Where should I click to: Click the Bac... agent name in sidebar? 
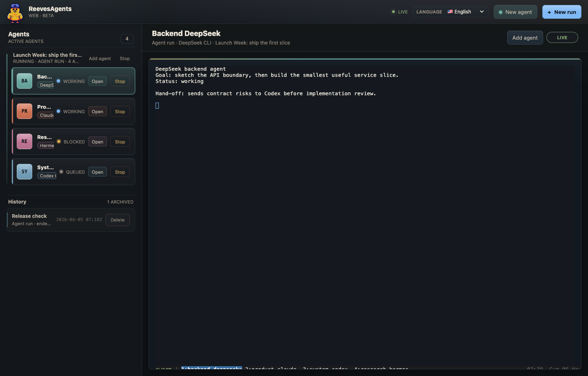coord(45,76)
